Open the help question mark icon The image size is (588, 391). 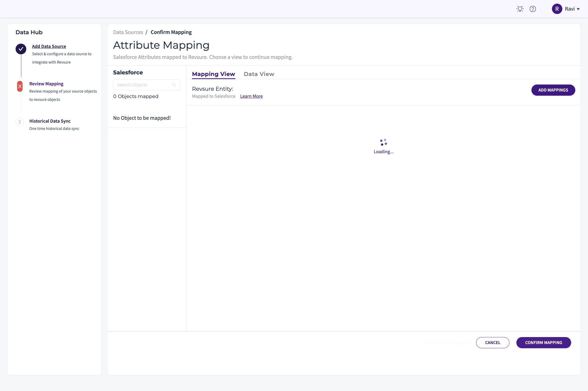click(533, 9)
